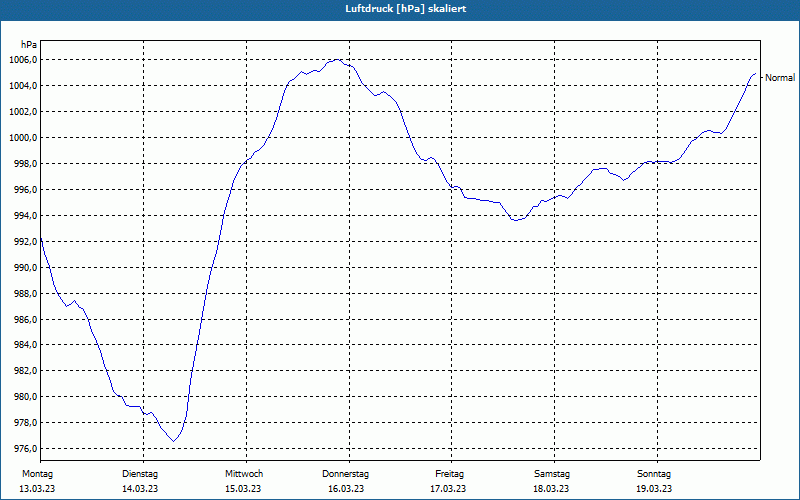Click the 986,0 axis value
Viewport: 800px width, 500px height.
tap(25, 319)
